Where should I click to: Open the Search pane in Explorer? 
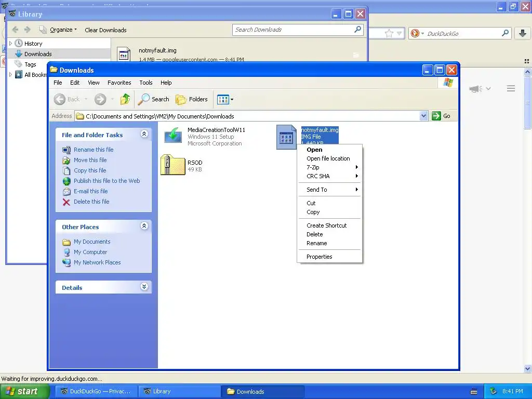pos(154,99)
